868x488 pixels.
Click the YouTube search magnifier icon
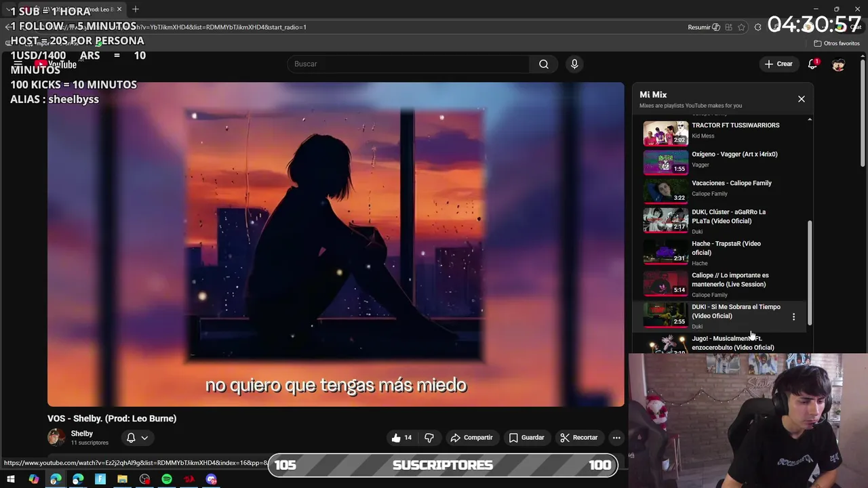[x=544, y=64]
